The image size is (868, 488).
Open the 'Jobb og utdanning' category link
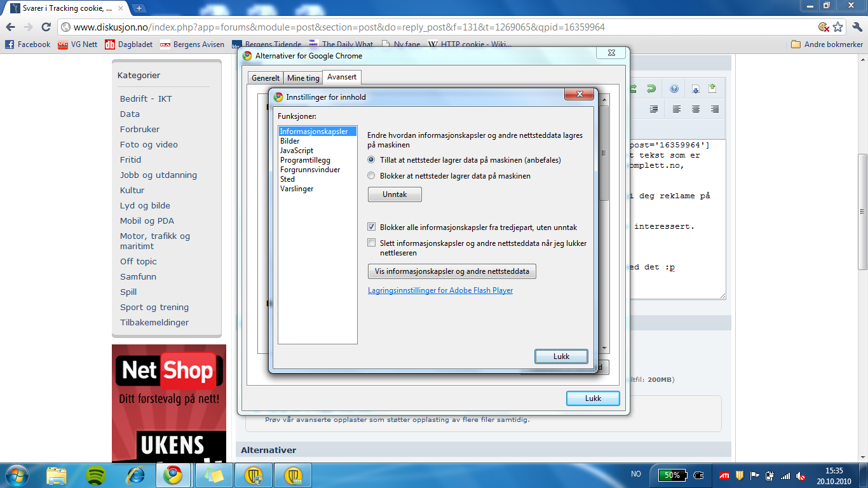158,175
